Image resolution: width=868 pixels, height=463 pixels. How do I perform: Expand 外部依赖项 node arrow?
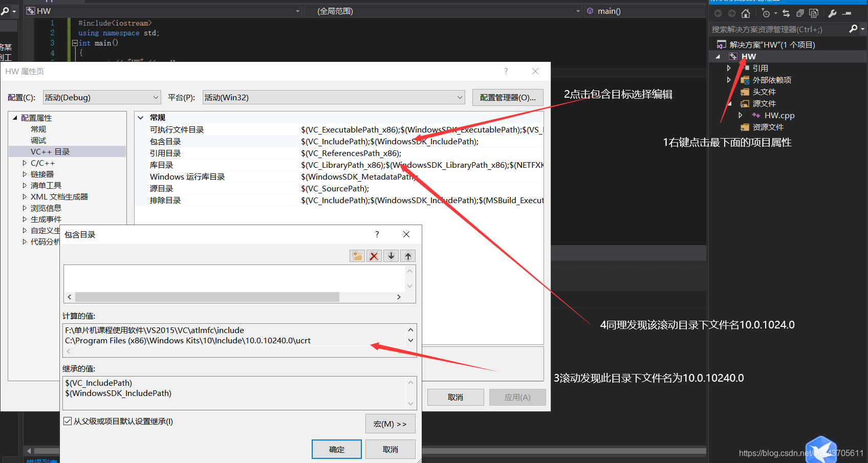(729, 80)
